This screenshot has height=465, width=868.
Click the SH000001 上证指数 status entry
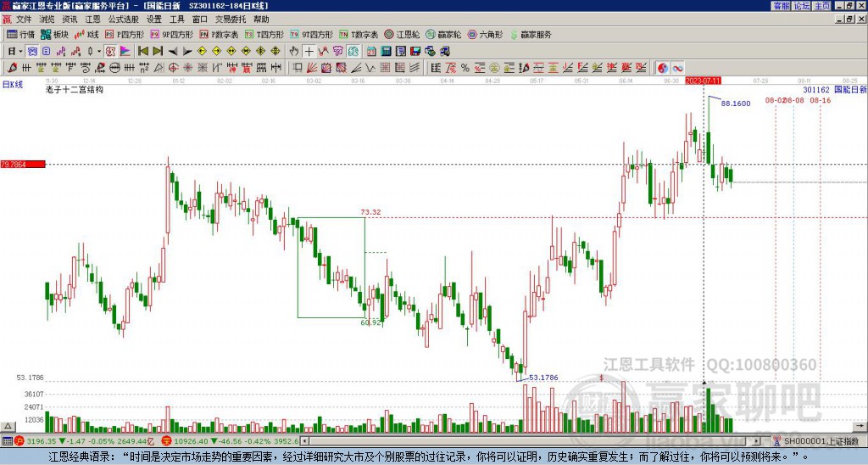pos(821,441)
